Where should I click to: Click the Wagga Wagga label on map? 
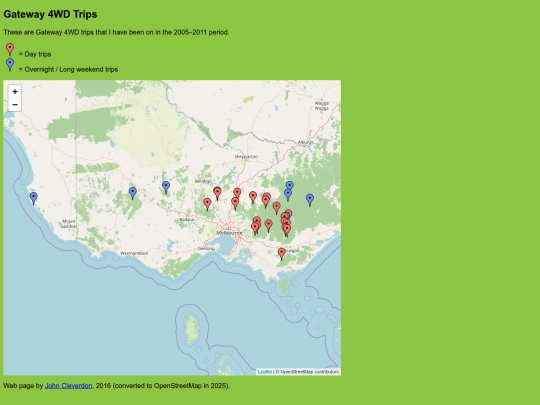322,106
